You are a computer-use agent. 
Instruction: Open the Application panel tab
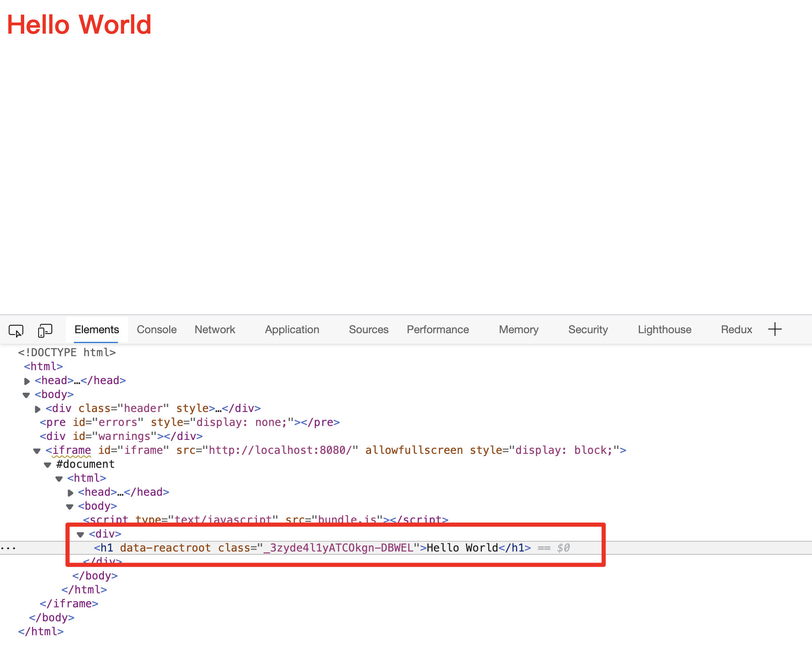point(292,330)
